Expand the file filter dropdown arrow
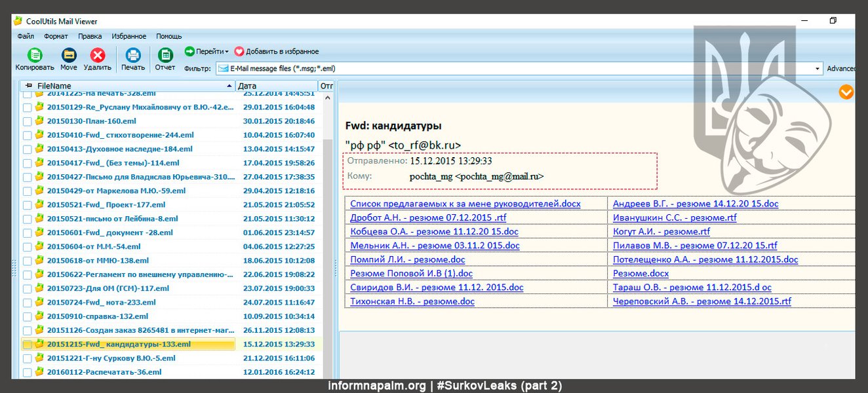This screenshot has width=868, height=393. 818,69
